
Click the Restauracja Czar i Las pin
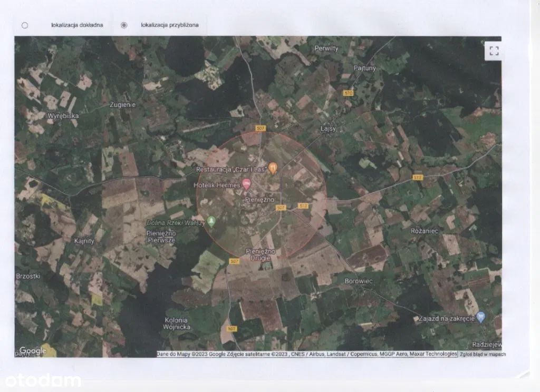[273, 168]
